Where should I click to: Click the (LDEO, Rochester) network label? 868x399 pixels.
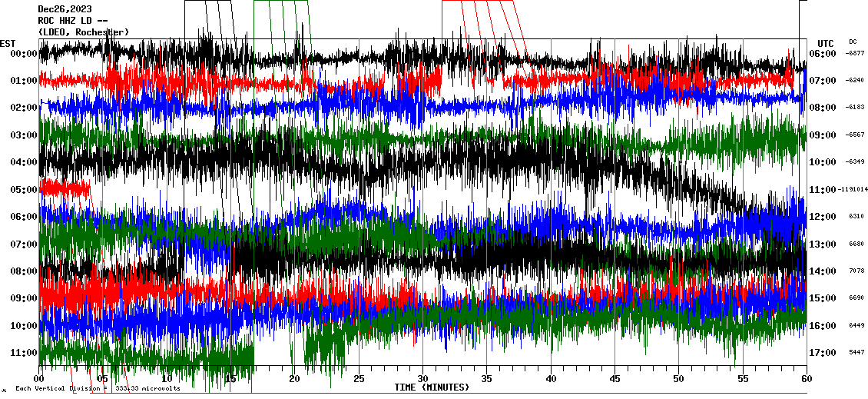[x=83, y=32]
